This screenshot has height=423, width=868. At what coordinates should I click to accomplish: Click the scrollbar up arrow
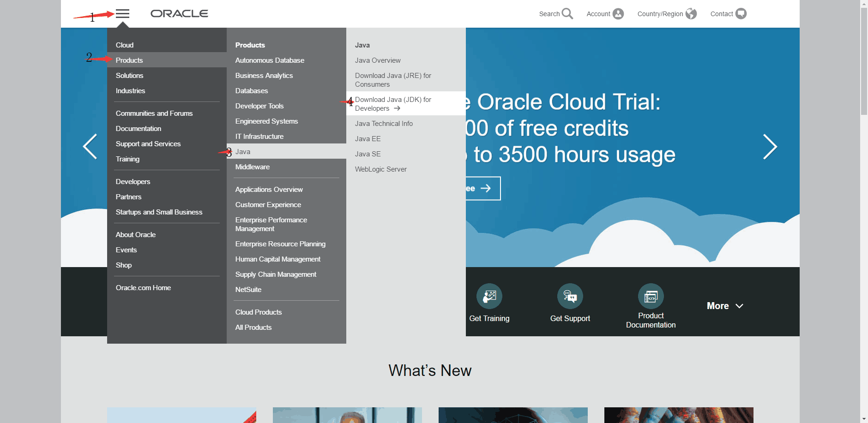[x=864, y=4]
